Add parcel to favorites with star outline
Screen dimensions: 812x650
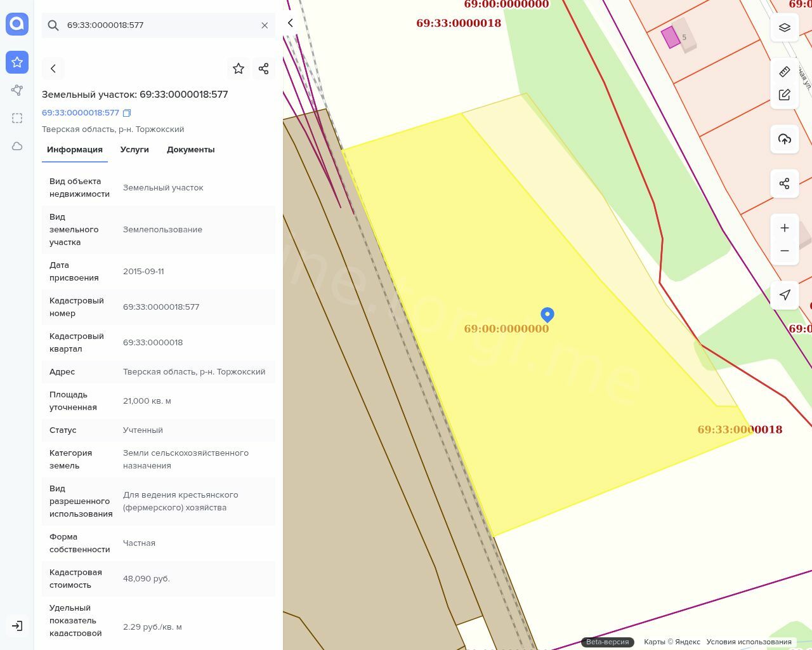[239, 69]
